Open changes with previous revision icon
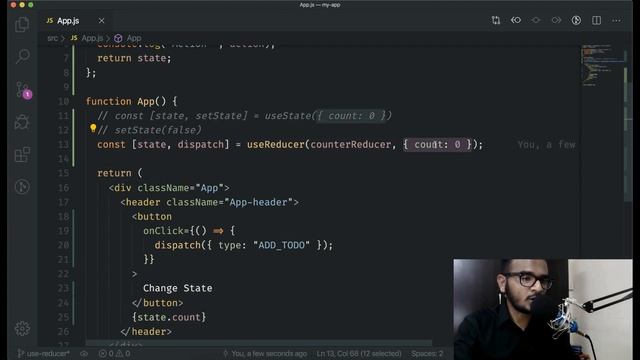Screen dimensions: 640x360 point(516,20)
